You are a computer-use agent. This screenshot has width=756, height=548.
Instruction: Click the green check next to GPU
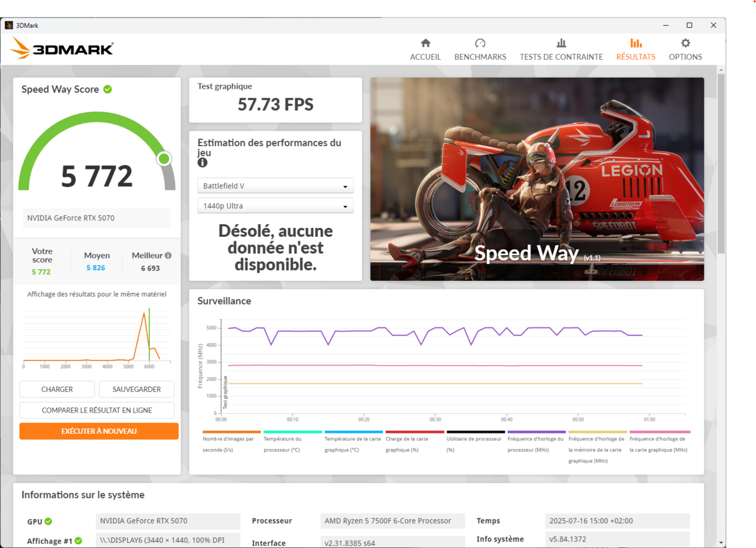[x=49, y=522]
